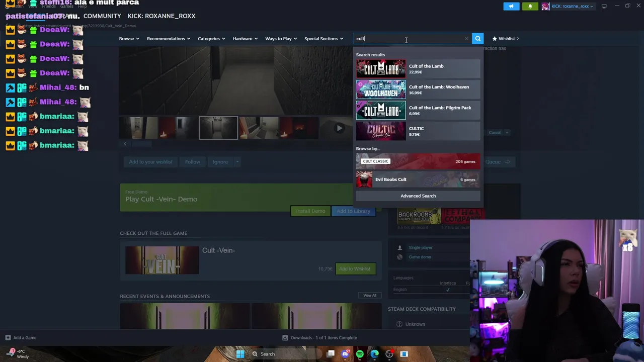Open the Cult -Vein- full game capsule image
The image size is (644, 362).
tap(162, 260)
